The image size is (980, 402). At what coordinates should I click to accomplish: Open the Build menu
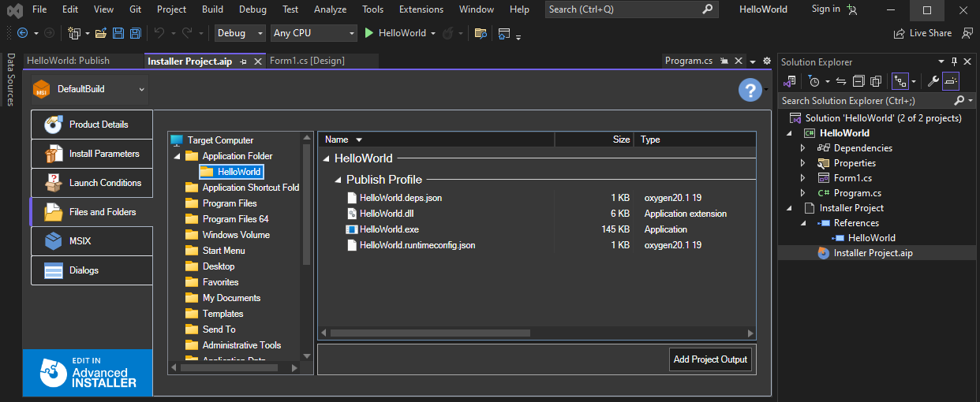tap(212, 9)
